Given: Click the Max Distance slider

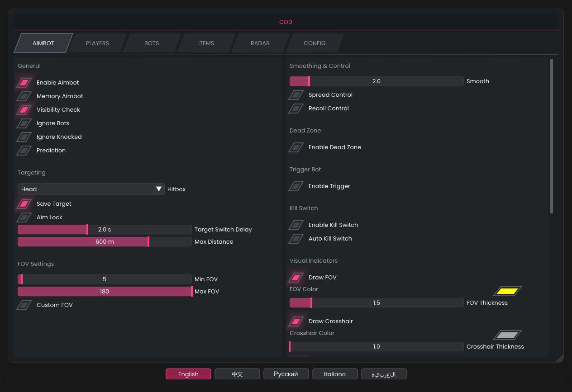Looking at the screenshot, I should [x=105, y=242].
